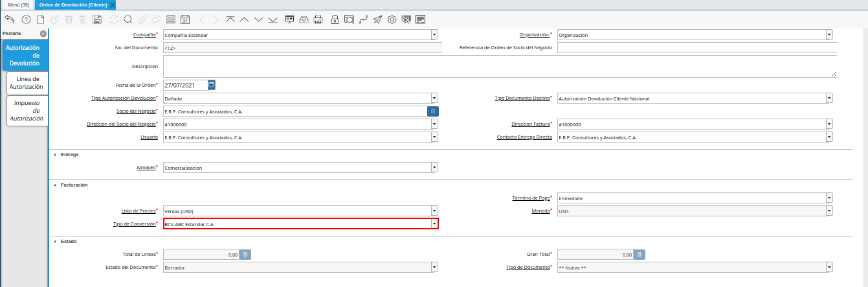This screenshot has width=868, height=287.
Task: Click the Product Info icon
Action: coord(406,19)
